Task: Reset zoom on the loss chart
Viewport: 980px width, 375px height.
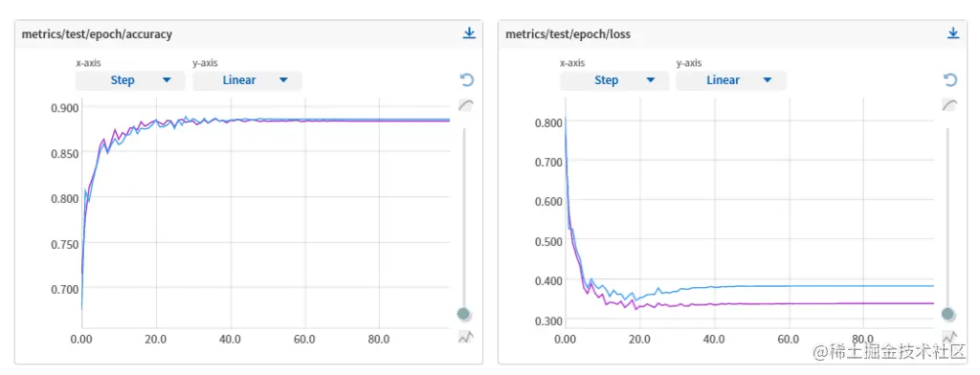Action: tap(950, 80)
